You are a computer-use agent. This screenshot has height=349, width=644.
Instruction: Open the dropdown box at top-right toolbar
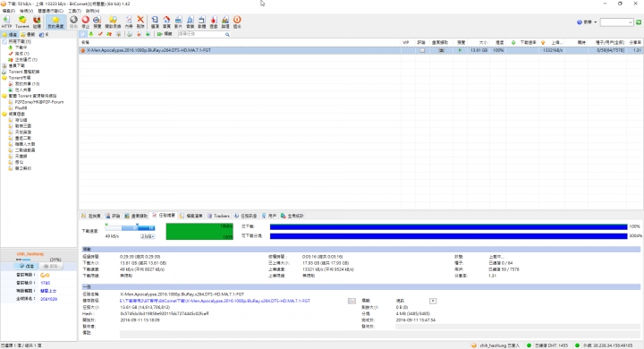(x=616, y=22)
